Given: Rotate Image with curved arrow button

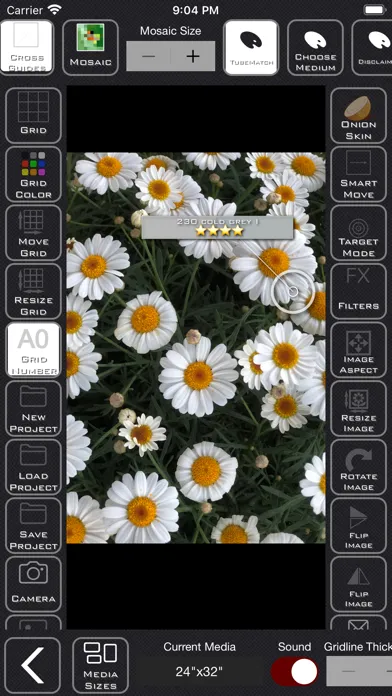Looking at the screenshot, I should tap(358, 467).
